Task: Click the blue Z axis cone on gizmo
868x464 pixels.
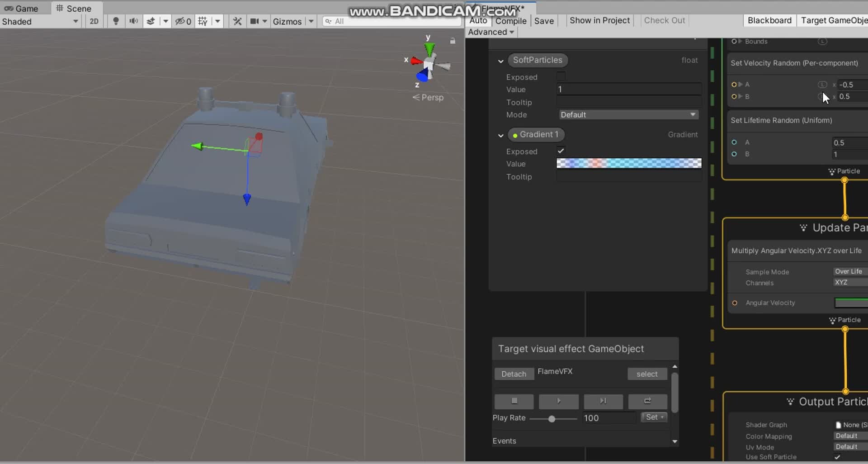Action: pyautogui.click(x=422, y=76)
